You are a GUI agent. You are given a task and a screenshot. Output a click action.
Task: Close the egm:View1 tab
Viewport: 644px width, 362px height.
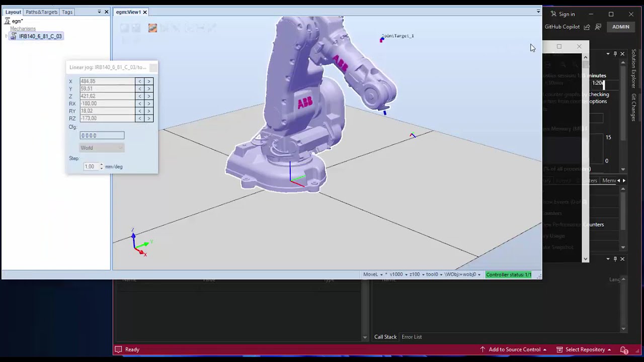tap(145, 12)
